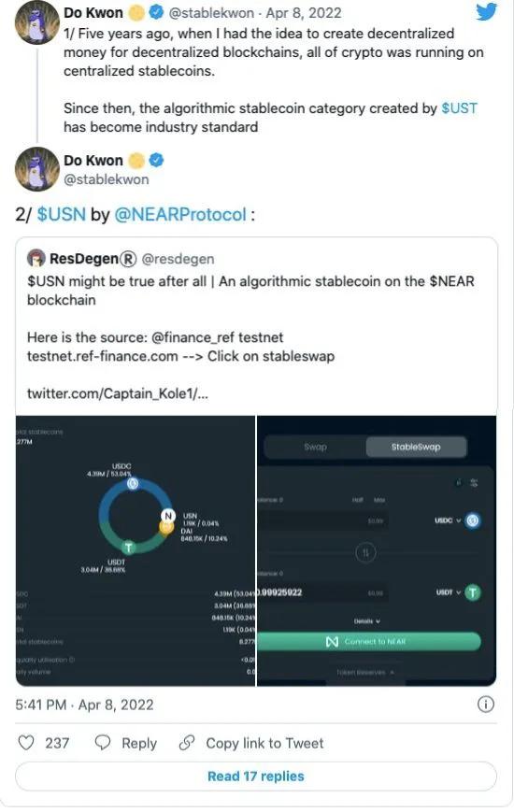This screenshot has width=514, height=812.
Task: Open the @NEARProtocol mention link
Action: pyautogui.click(x=179, y=214)
